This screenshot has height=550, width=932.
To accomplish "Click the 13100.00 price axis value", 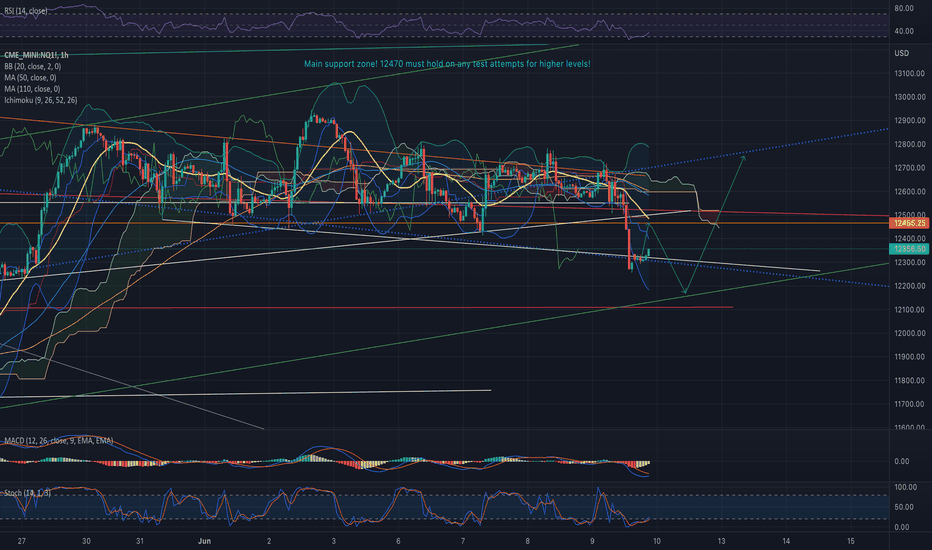I will [909, 74].
